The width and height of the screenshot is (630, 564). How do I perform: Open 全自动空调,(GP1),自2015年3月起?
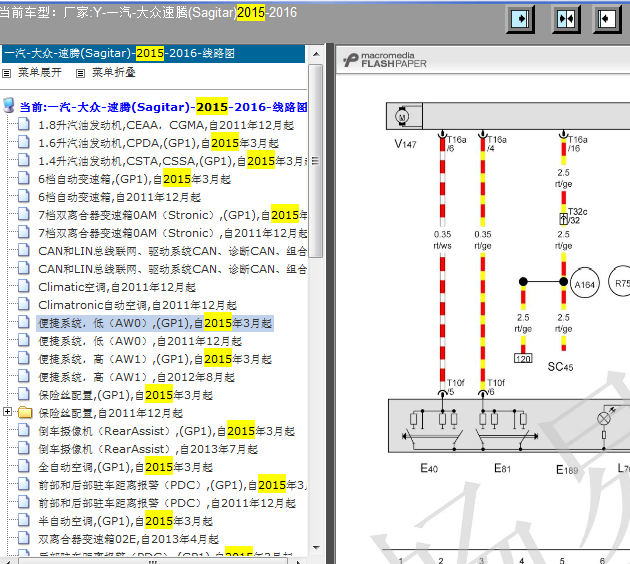(x=125, y=467)
